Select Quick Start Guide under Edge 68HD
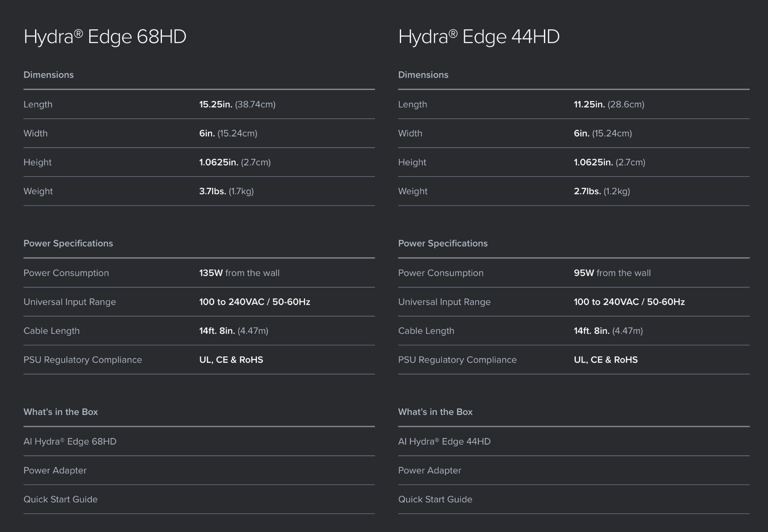The height and width of the screenshot is (532, 768). click(x=61, y=500)
